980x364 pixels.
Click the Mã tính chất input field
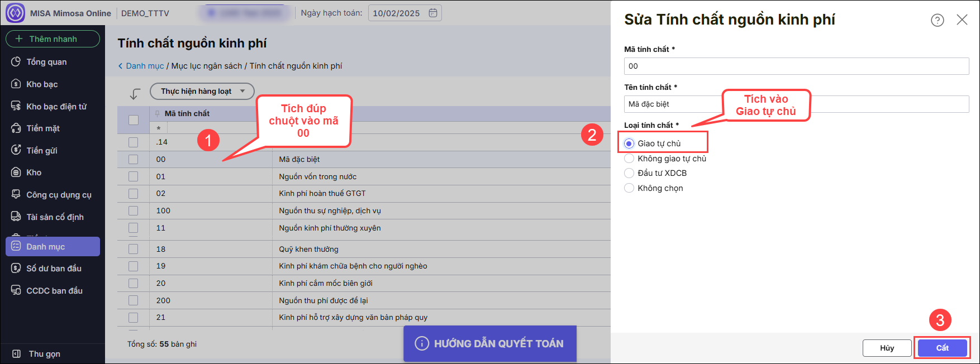click(797, 66)
